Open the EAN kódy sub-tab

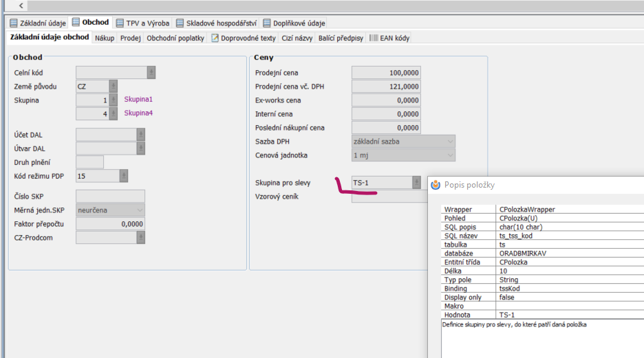click(x=389, y=38)
